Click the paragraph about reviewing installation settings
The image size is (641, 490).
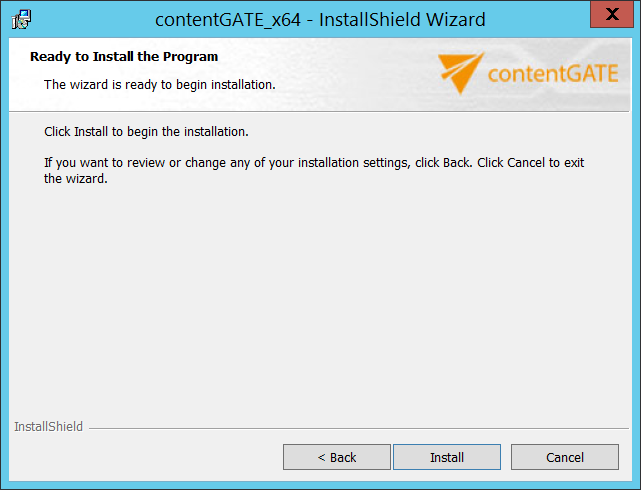(x=314, y=162)
